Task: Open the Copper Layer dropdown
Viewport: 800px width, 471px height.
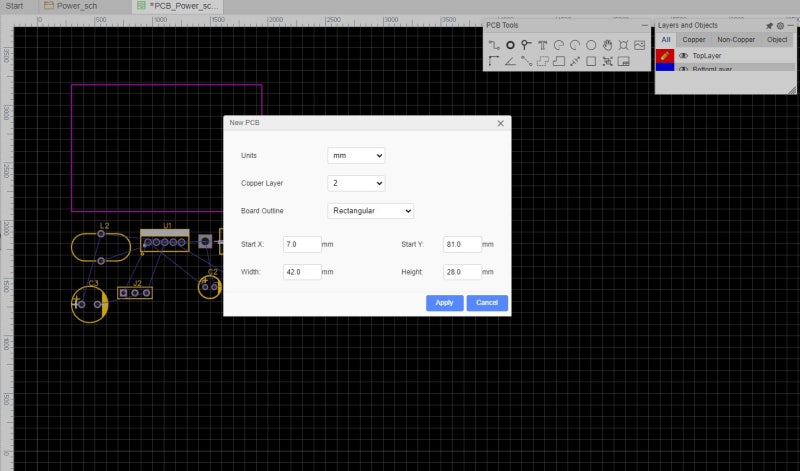Action: tap(356, 183)
